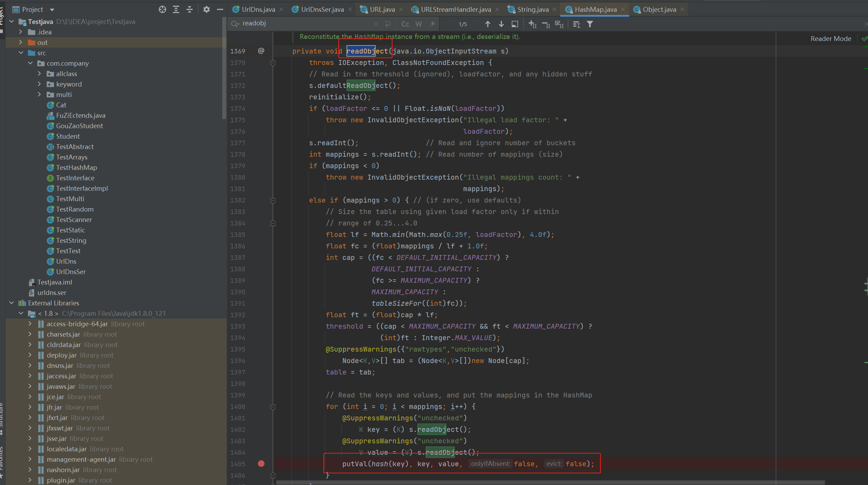Open the search filter funnel icon
Viewport: 868px width, 485px height.
tap(590, 24)
